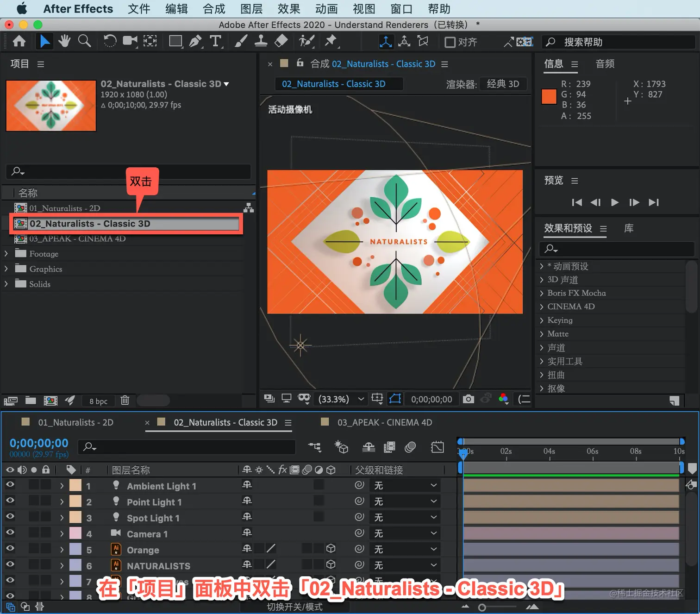Viewport: 700px width, 614px height.
Task: Click the Ambient Light 1 label color swatch
Action: [x=75, y=485]
